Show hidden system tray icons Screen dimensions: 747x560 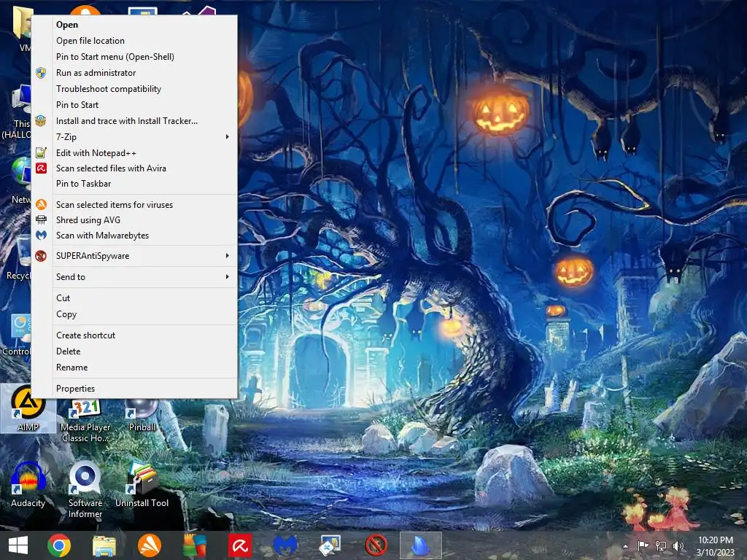625,546
